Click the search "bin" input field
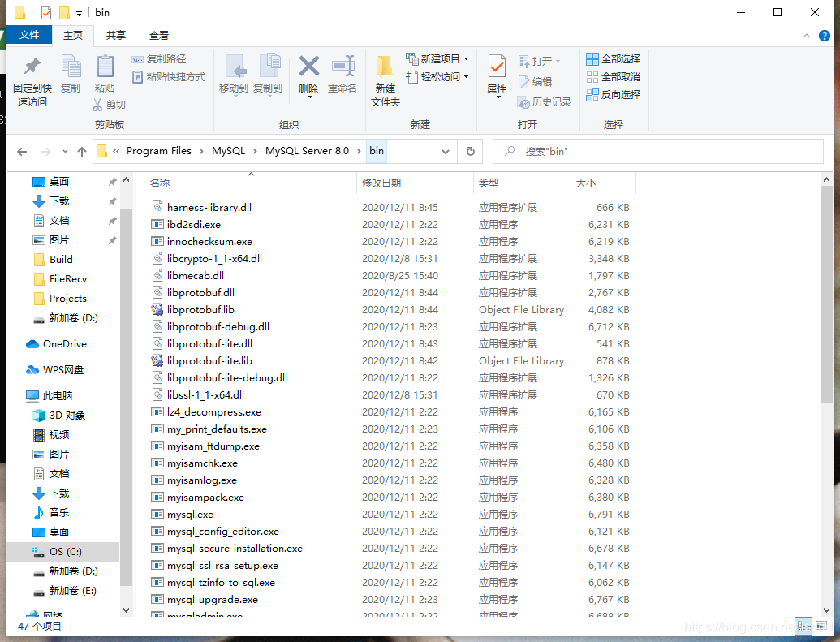This screenshot has width=840, height=642. pyautogui.click(x=658, y=151)
